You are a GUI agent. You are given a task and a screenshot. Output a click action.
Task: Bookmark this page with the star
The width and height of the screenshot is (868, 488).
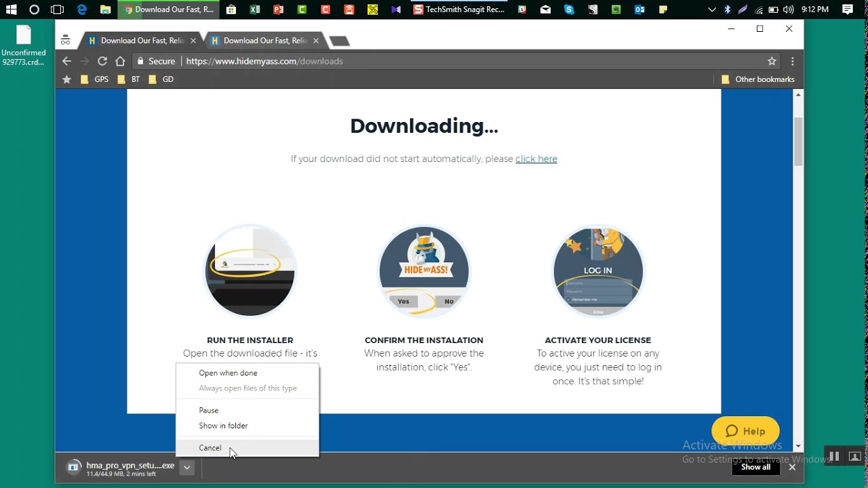[772, 61]
